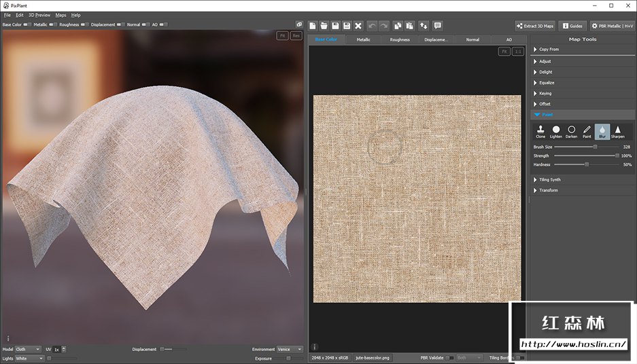Click the Open folder icon in toolbar
The height and width of the screenshot is (364, 637).
324,26
